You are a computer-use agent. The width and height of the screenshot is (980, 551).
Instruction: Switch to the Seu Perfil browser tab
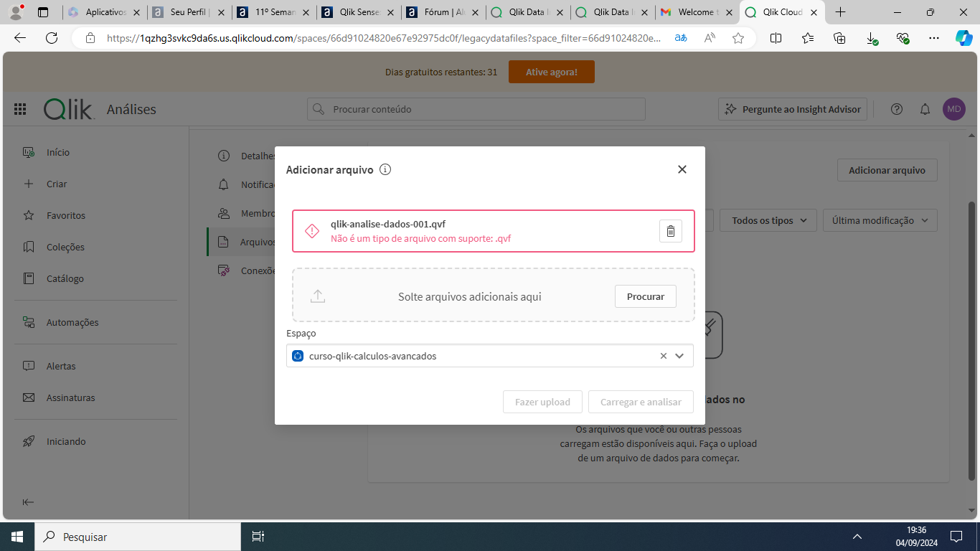point(188,12)
